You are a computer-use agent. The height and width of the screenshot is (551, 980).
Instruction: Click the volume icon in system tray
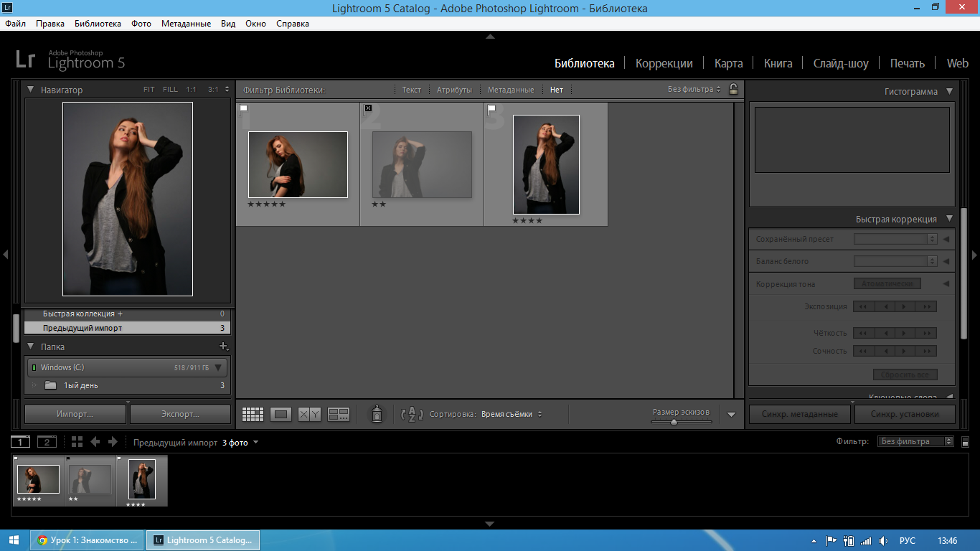[884, 540]
